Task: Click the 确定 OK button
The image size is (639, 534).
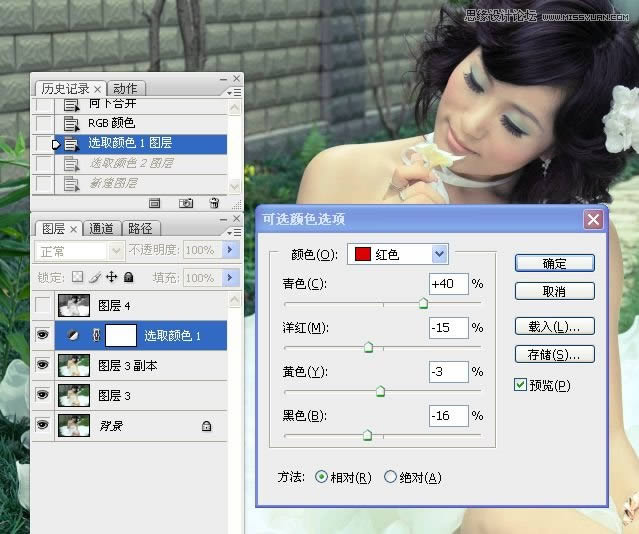Action: coord(554,263)
